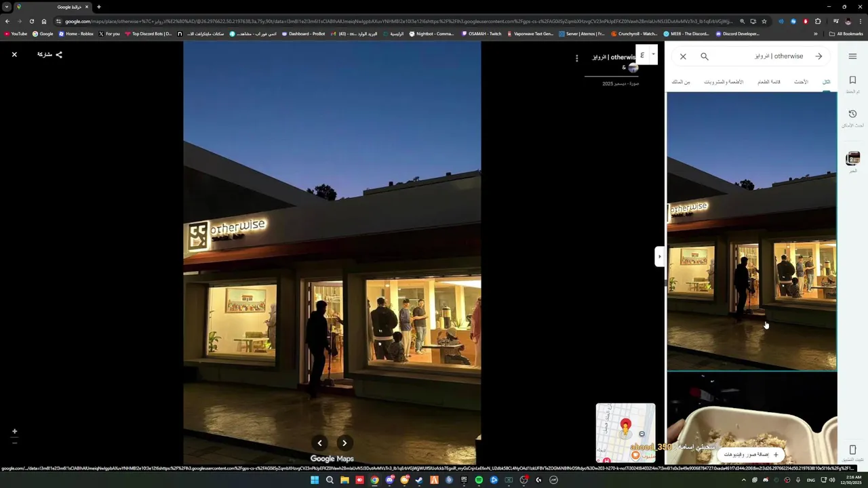Click the ENG language indicator

[x=810, y=480]
